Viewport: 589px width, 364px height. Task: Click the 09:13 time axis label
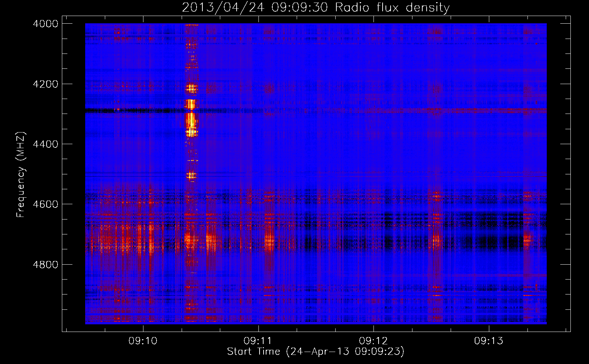click(489, 341)
